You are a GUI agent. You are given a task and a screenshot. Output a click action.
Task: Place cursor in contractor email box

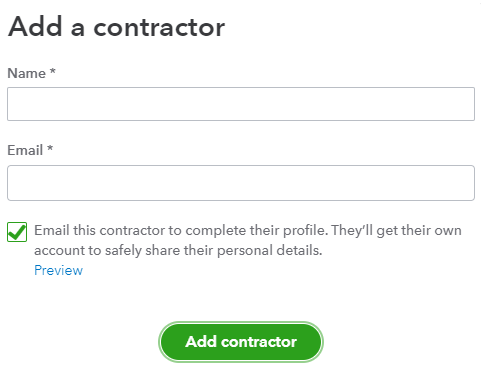(241, 183)
